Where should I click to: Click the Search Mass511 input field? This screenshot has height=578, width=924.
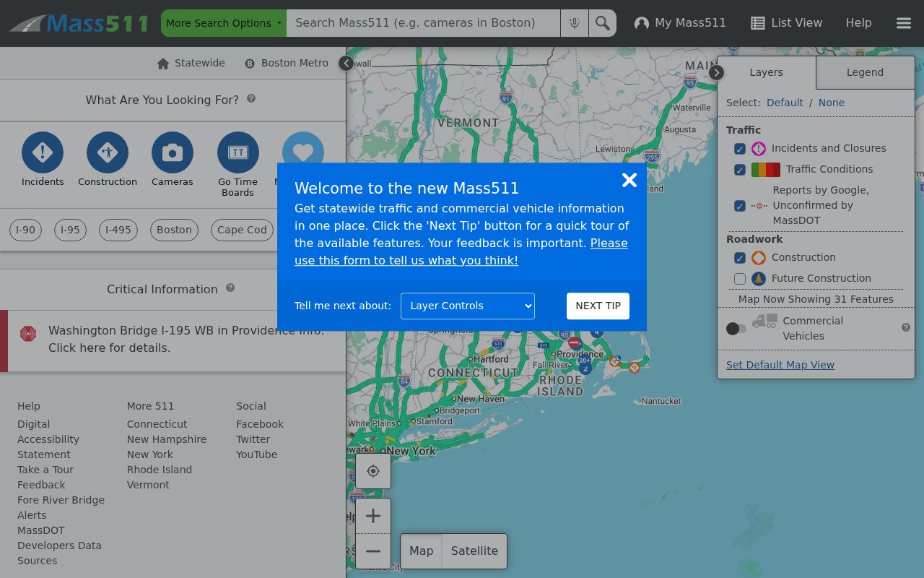click(423, 23)
